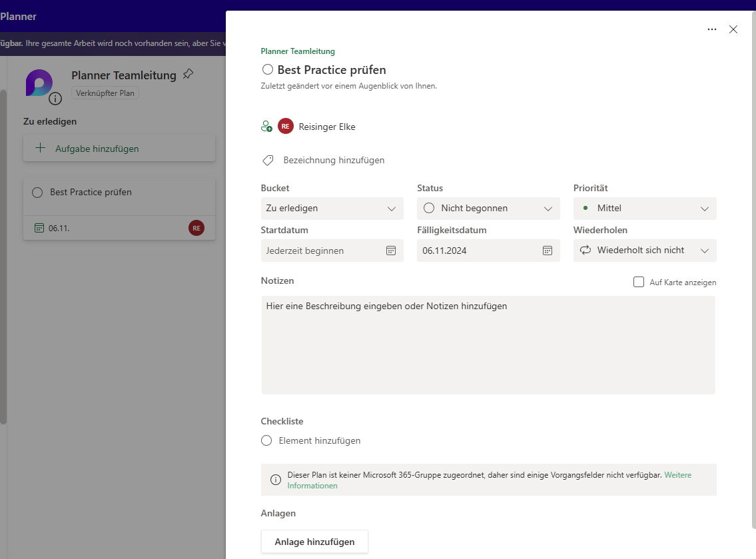Click the Planner Teamleitung link above the task title
Image resolution: width=756 pixels, height=559 pixels.
click(298, 51)
